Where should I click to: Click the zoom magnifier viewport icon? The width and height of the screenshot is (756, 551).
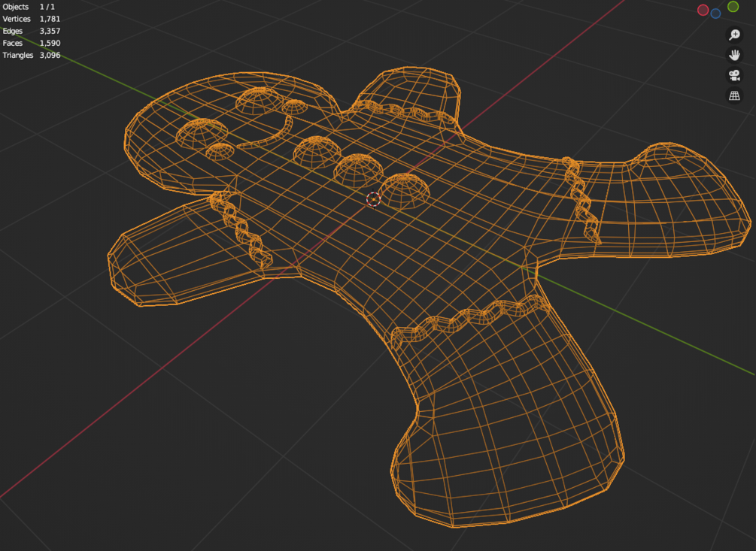[x=734, y=35]
